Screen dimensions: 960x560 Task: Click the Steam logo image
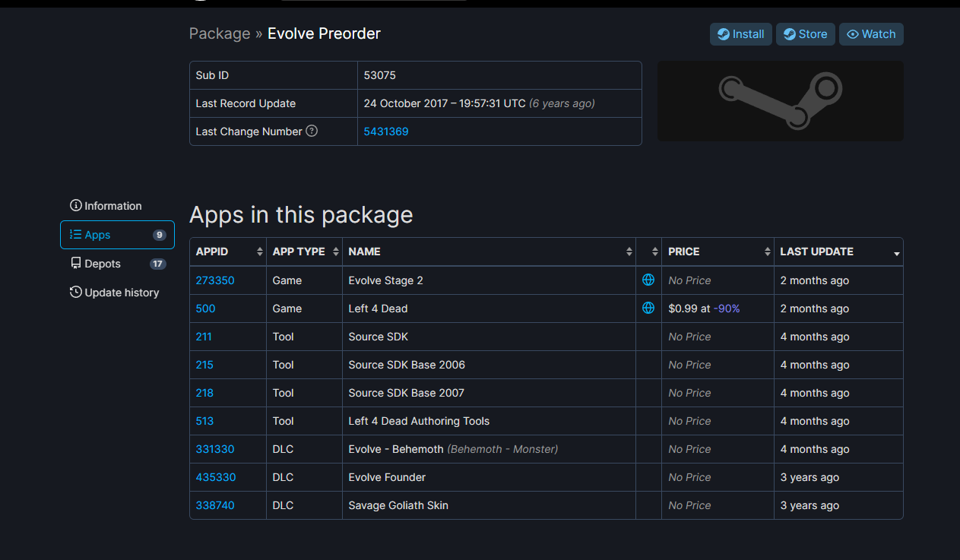point(781,101)
